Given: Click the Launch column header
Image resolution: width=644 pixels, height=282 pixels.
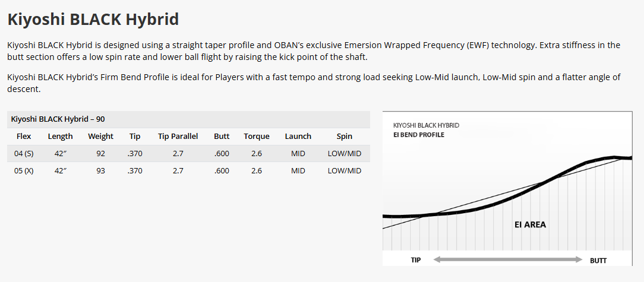Looking at the screenshot, I should (x=298, y=136).
